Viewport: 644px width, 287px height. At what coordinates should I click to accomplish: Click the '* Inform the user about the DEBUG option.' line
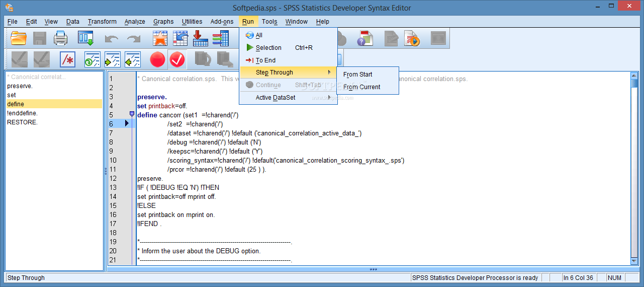[199, 251]
